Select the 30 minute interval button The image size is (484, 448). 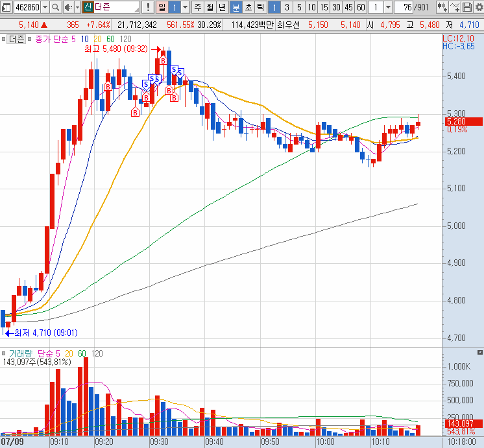[336, 8]
